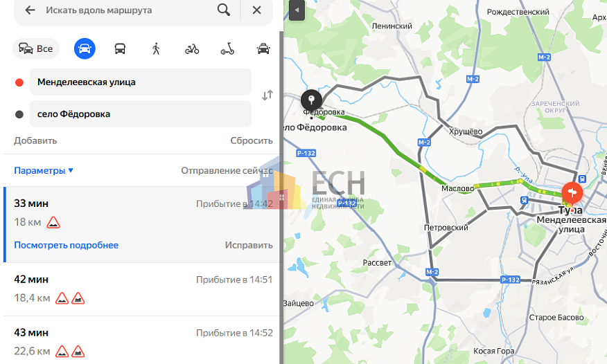Viewport: 607px width, 364px height.
Task: Select the car transport mode icon
Action: pos(85,48)
